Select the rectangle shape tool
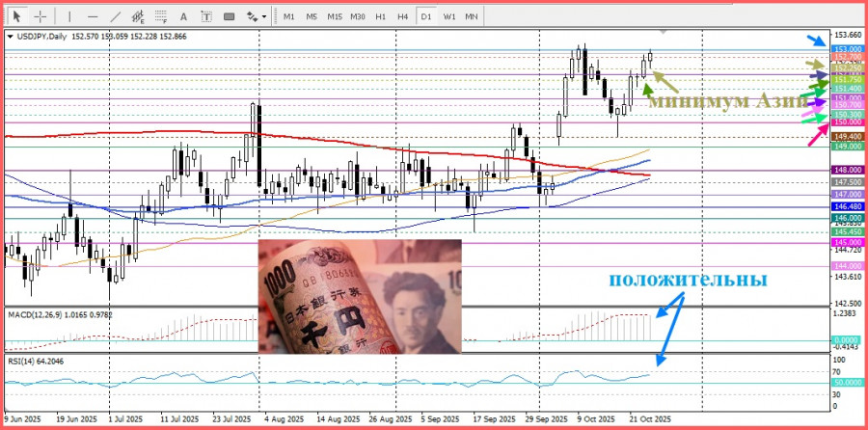This screenshot has height=430, width=868. point(229,16)
